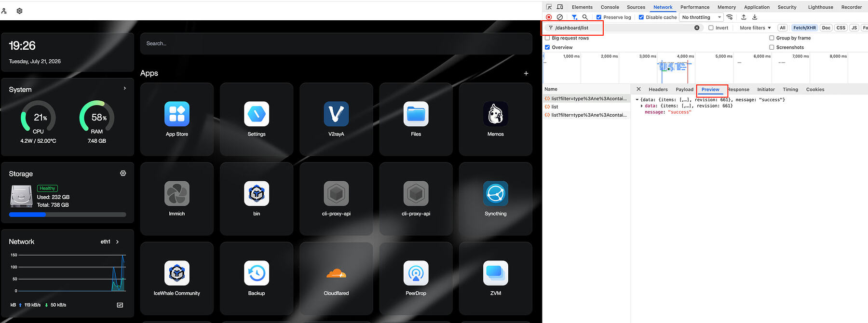The image size is (868, 323).
Task: Uncheck Disable cache checkbox
Action: 641,17
